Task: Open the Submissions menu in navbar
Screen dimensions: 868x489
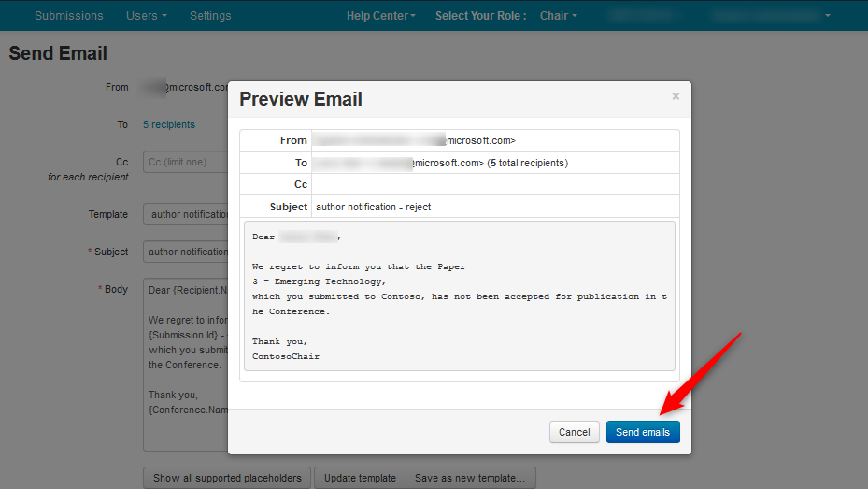Action: (x=69, y=16)
